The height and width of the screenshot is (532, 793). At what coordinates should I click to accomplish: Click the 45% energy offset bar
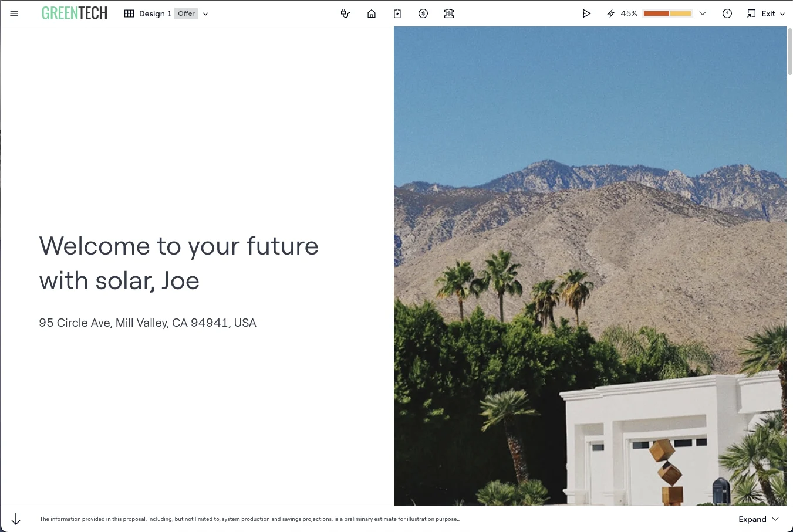tap(667, 13)
